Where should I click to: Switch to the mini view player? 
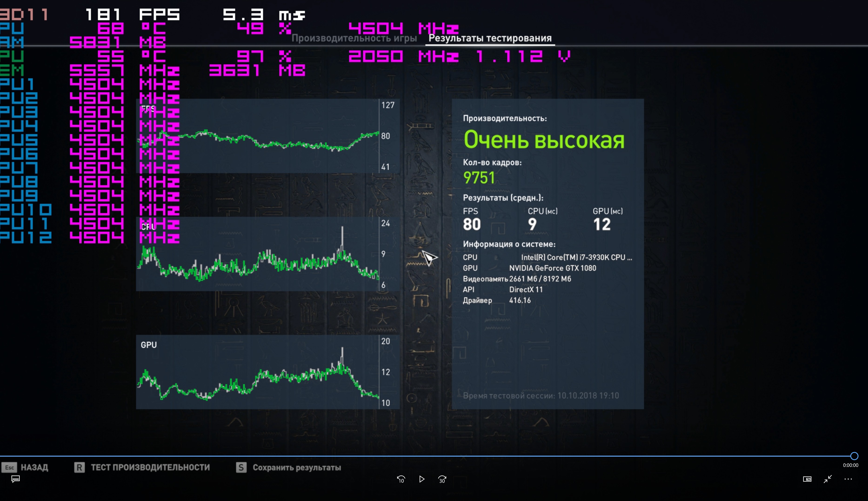[x=807, y=479]
